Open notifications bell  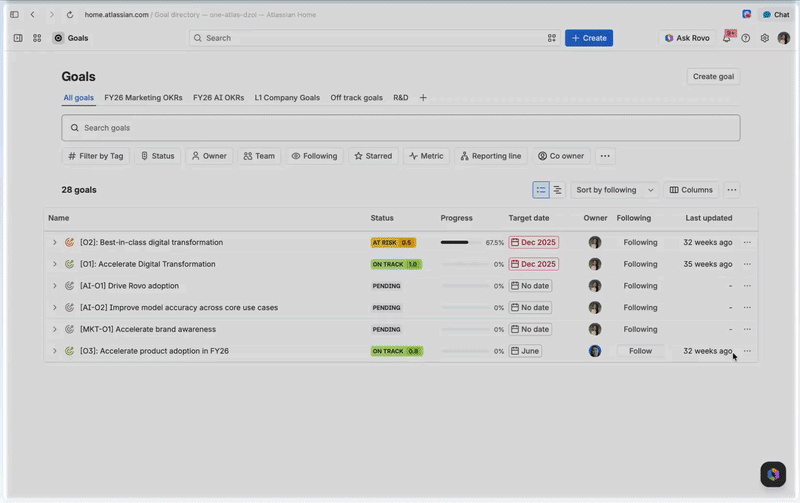tap(727, 38)
